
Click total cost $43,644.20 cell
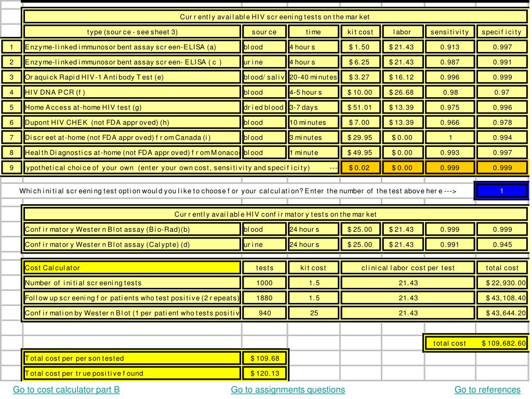point(502,313)
